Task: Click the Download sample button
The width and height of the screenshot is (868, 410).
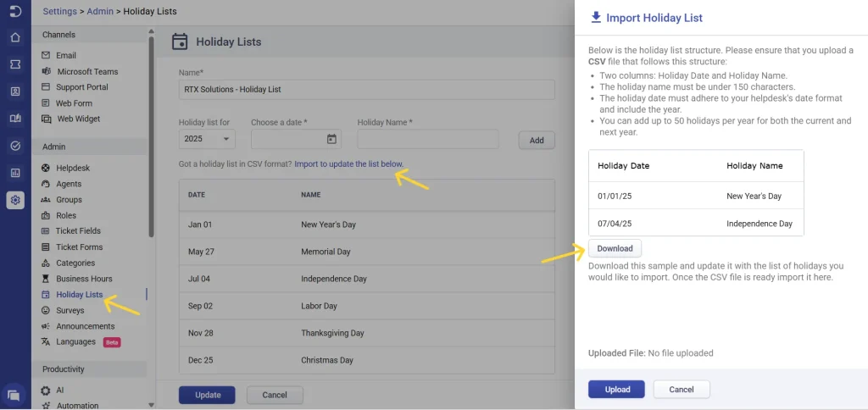Action: pos(615,248)
